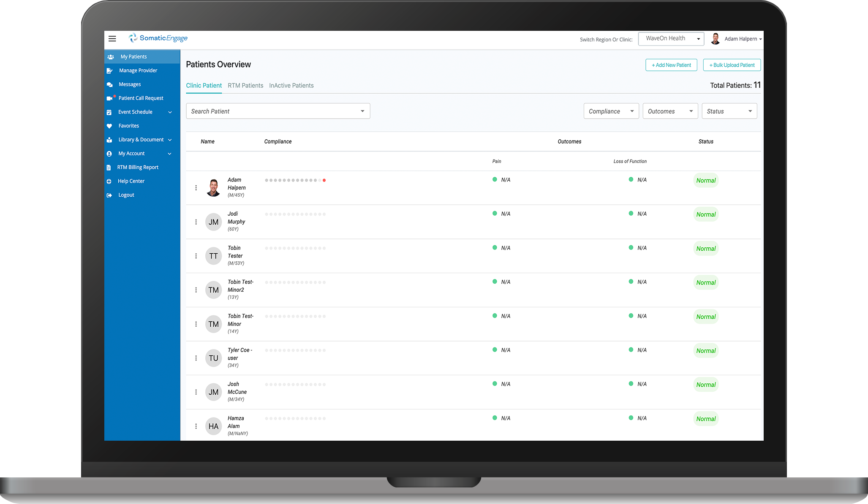This screenshot has width=868, height=504.
Task: Click the Logout icon
Action: pyautogui.click(x=109, y=195)
